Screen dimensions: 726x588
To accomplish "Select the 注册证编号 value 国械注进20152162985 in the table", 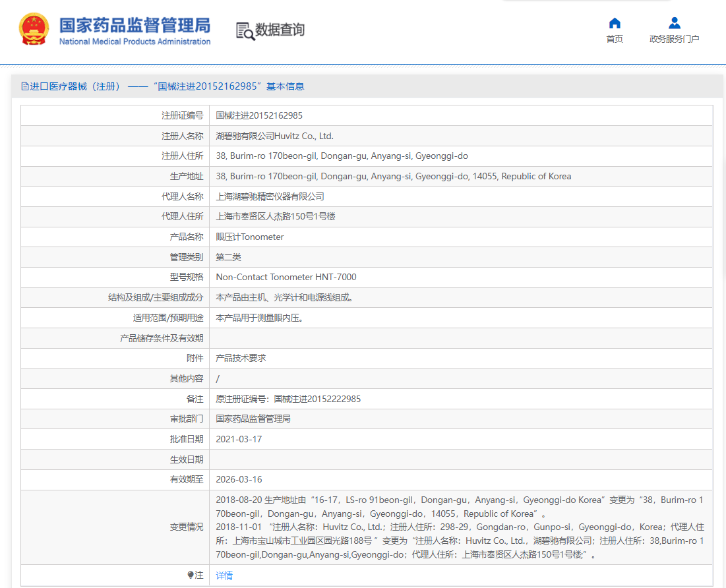I will [259, 116].
